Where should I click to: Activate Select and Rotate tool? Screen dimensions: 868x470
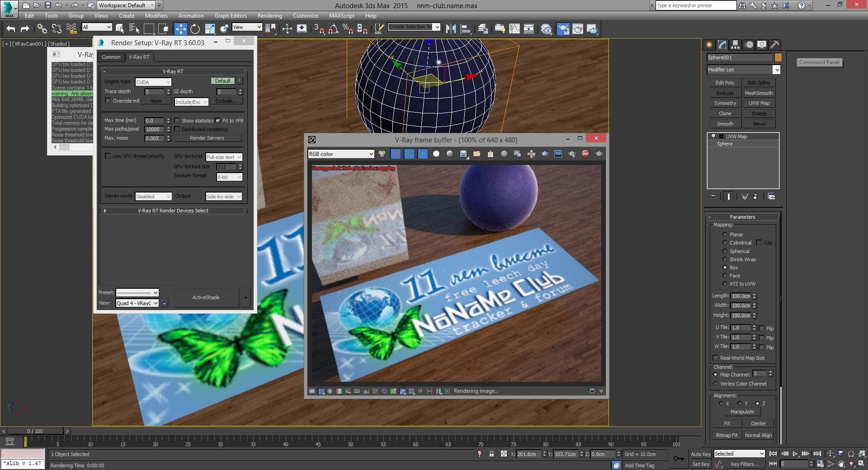click(x=195, y=29)
